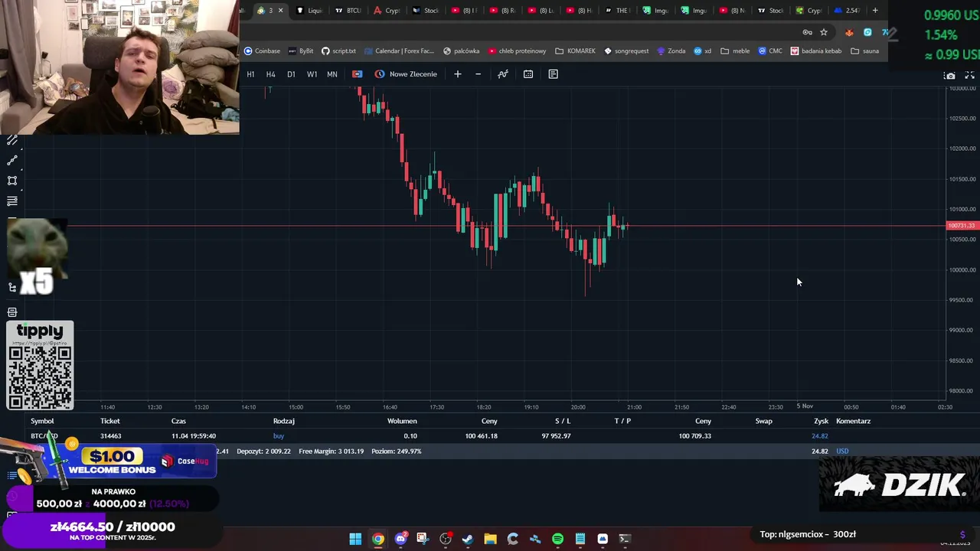Image resolution: width=980 pixels, height=551 pixels.
Task: Sort positions by Wolumen column
Action: coord(402,421)
